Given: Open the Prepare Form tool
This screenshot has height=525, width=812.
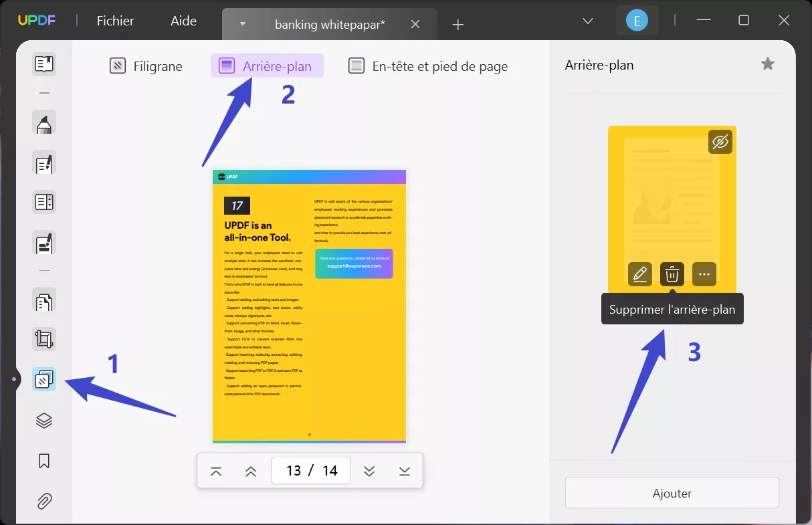Looking at the screenshot, I should click(x=44, y=202).
